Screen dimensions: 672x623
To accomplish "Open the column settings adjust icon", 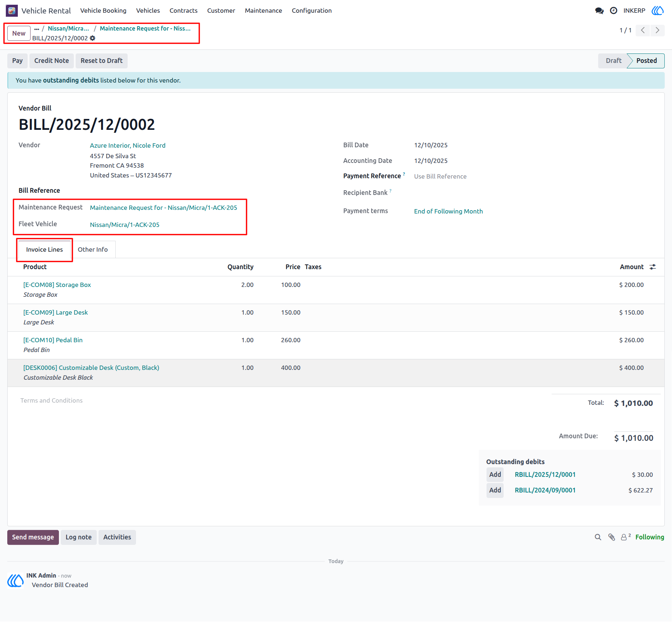I will tap(653, 267).
